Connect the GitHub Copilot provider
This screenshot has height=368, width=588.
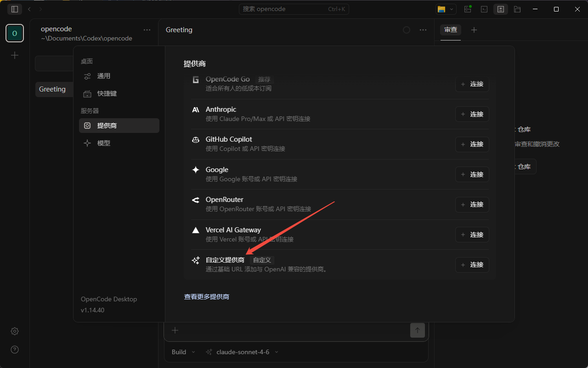[472, 144]
